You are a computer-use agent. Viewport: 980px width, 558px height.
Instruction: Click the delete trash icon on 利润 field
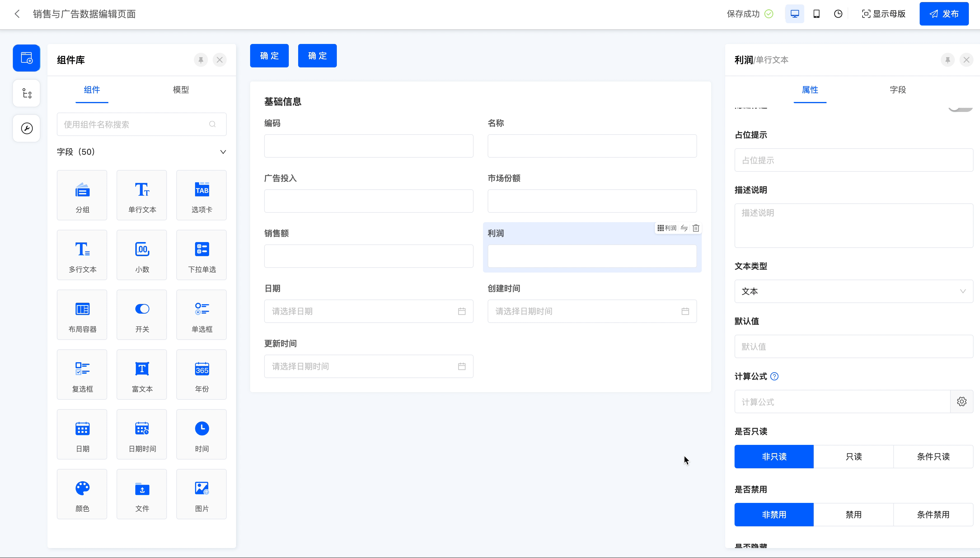pos(696,228)
